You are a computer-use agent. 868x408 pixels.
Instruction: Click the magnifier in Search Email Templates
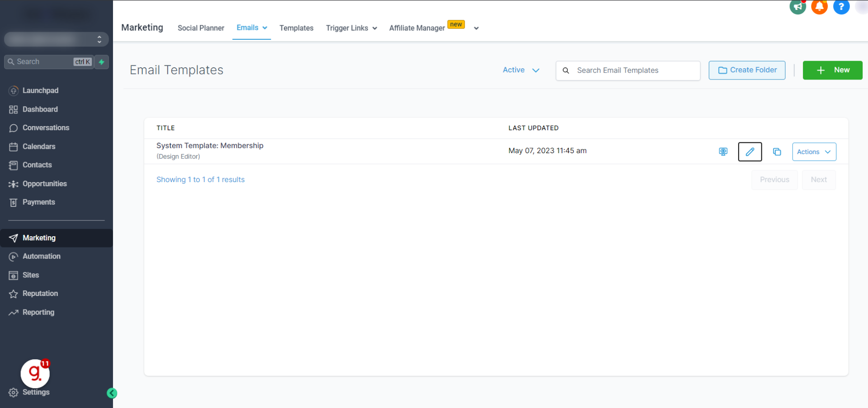point(566,70)
